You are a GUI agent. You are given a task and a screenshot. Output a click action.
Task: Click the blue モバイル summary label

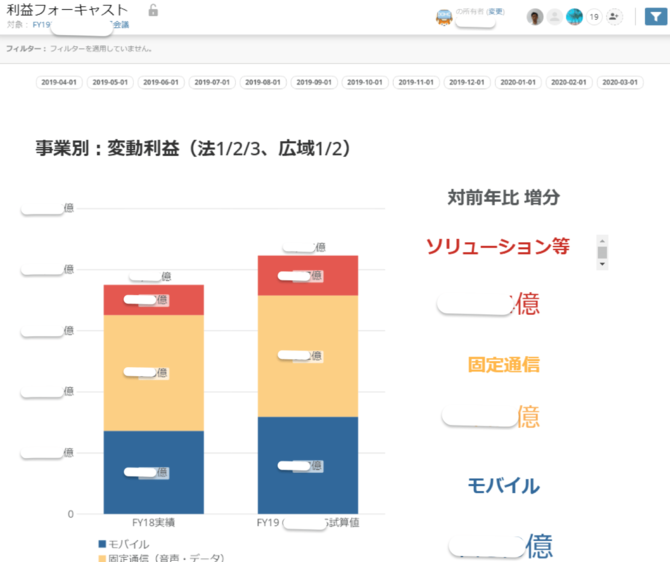pyautogui.click(x=504, y=485)
